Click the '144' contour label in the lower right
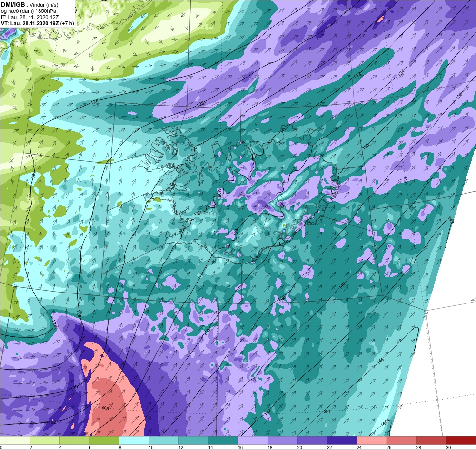This screenshot has height=450, width=476. [380, 361]
